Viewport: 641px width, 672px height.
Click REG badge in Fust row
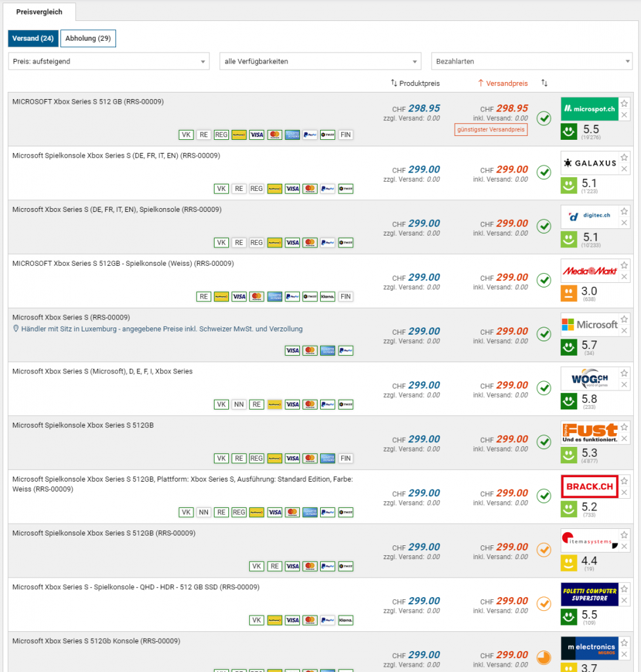[x=257, y=459]
